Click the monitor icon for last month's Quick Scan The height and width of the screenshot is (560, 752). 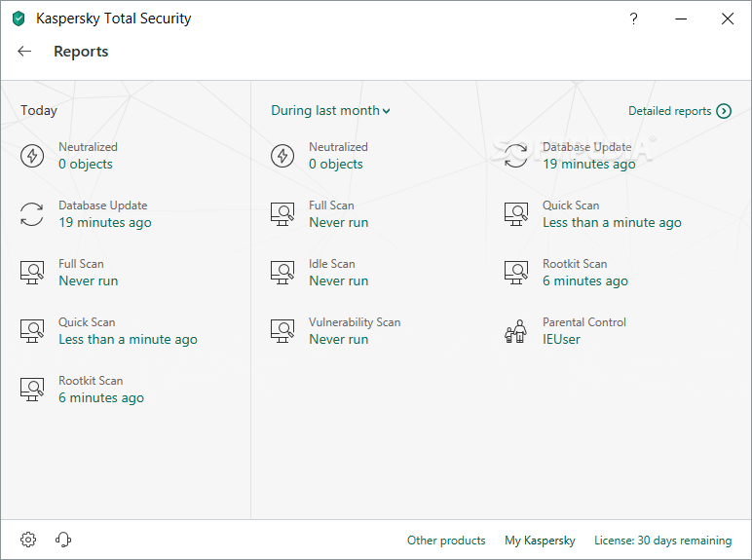coord(516,214)
